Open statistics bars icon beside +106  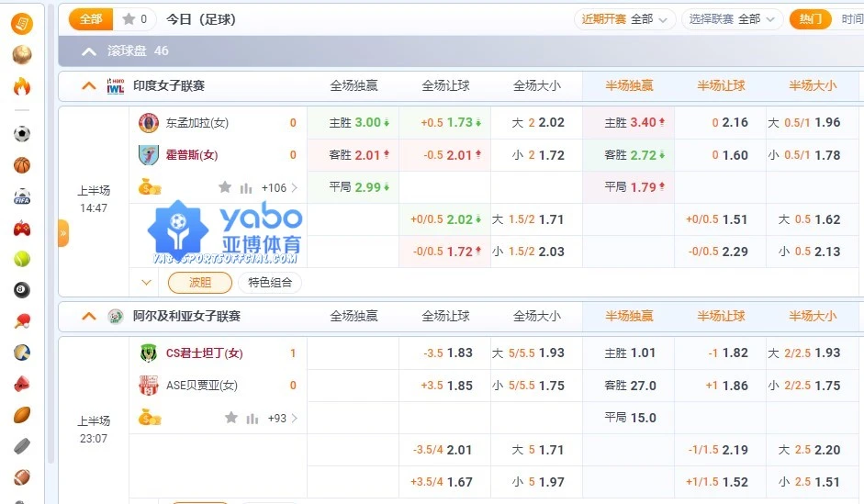click(x=246, y=188)
